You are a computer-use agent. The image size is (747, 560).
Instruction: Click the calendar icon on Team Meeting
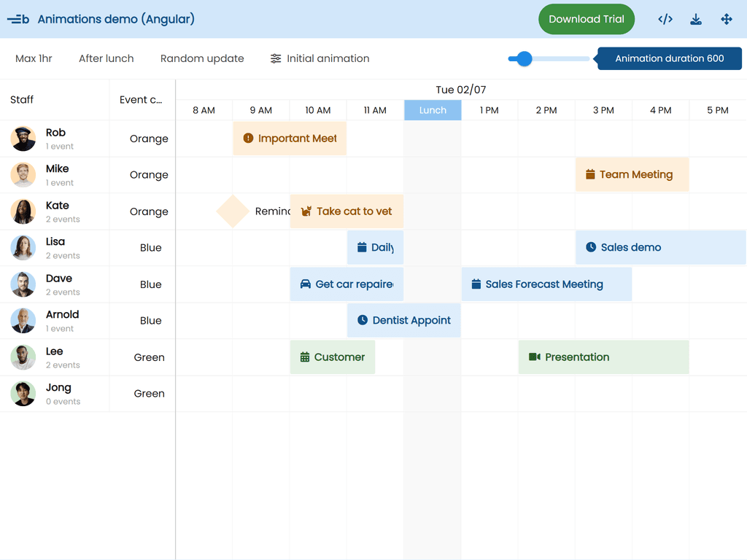pos(590,175)
